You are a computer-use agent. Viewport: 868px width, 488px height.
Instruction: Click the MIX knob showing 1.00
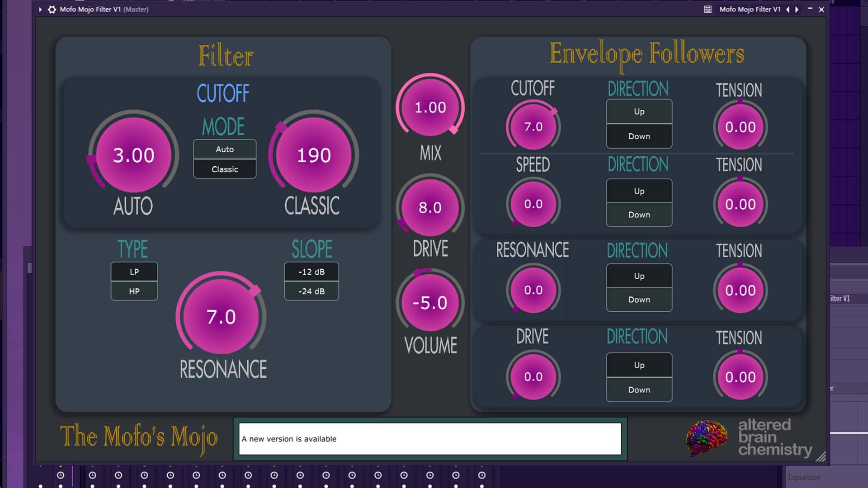430,108
